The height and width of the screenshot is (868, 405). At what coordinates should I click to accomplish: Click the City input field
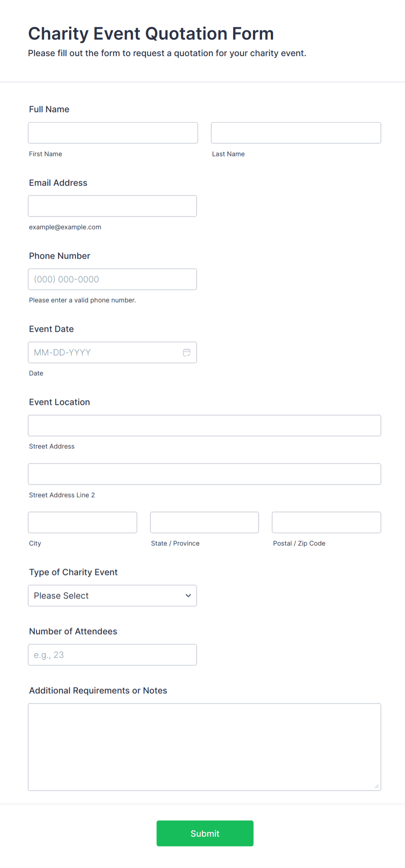coord(82,522)
